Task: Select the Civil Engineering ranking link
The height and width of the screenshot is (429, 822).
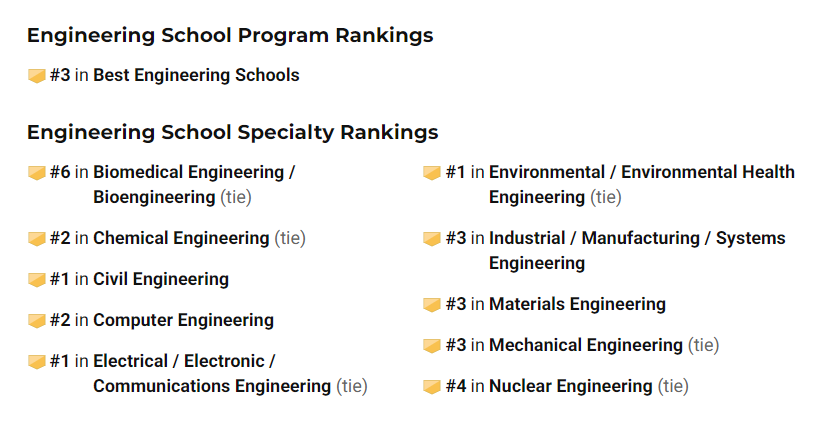Action: coord(161,279)
